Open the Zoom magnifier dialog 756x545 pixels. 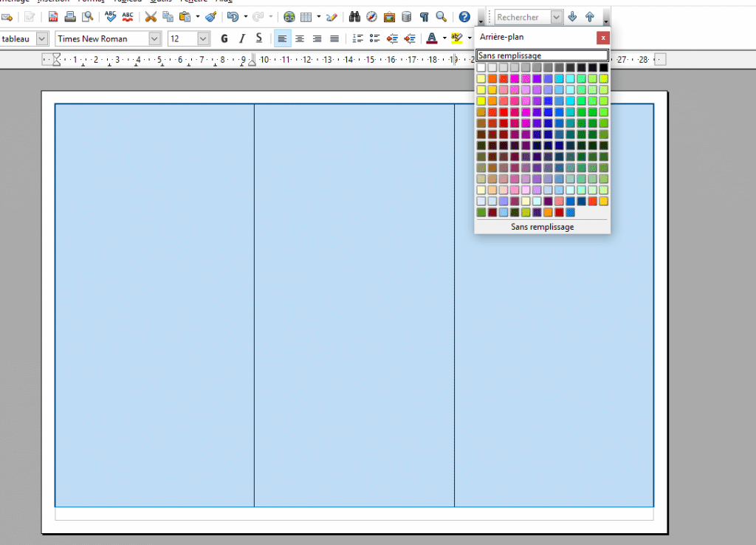[441, 18]
